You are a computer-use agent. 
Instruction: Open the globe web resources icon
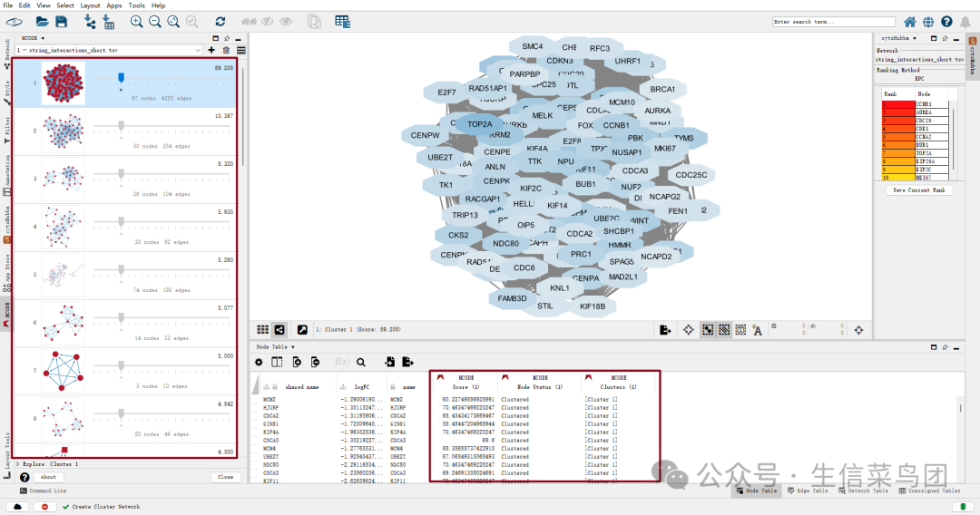928,22
